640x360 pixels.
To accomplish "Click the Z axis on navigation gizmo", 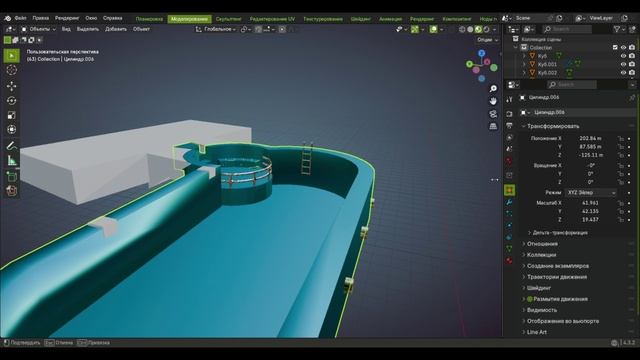I will [482, 53].
